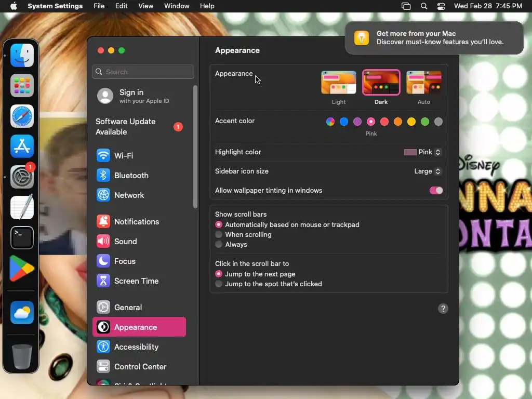This screenshot has height=399, width=532.
Task: Click Sign in with your Apple ID
Action: point(139,96)
